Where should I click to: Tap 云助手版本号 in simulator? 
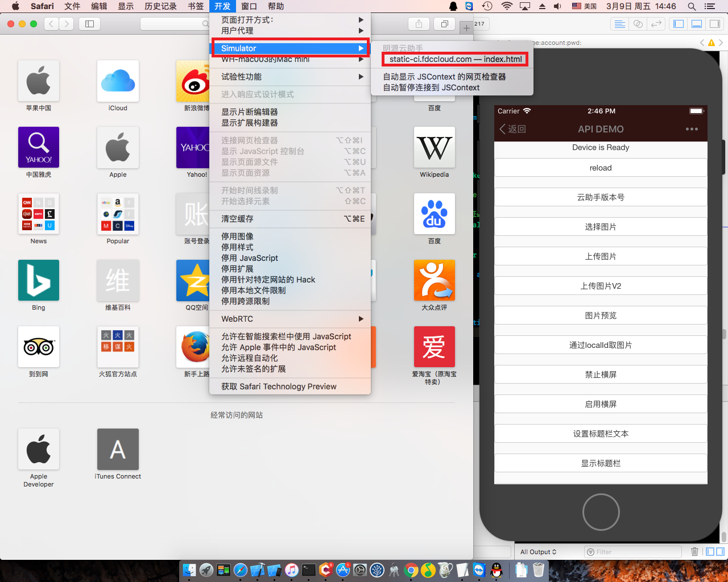point(601,197)
